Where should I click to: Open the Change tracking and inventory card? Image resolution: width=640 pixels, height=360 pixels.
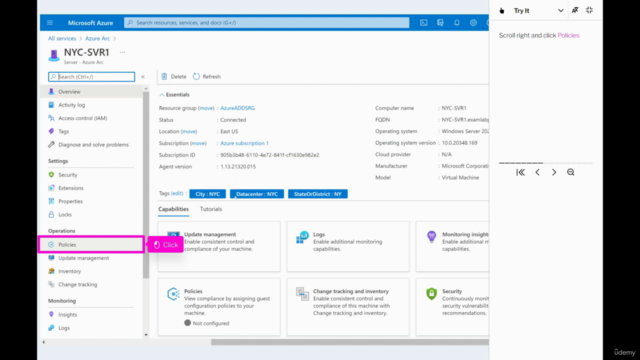pyautogui.click(x=348, y=307)
